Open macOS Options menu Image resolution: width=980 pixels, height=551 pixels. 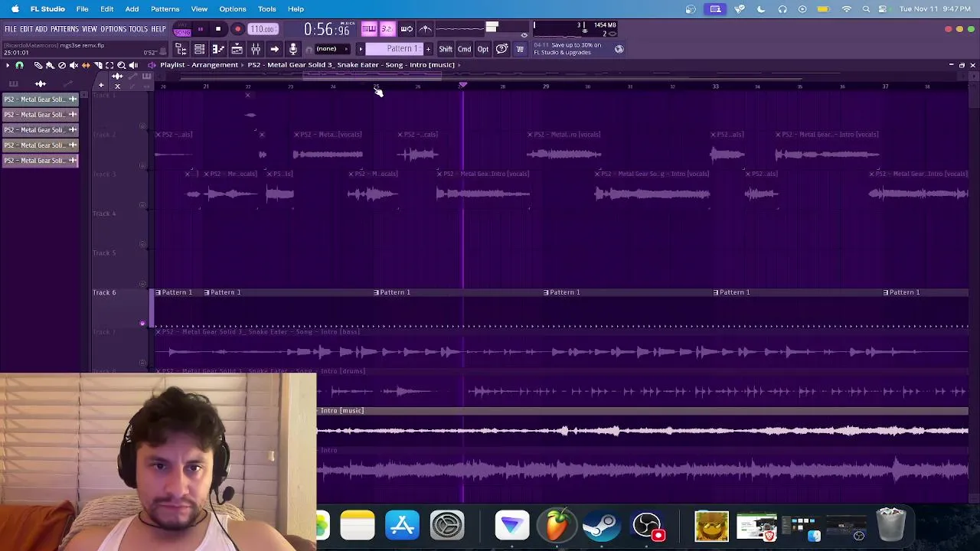(x=233, y=9)
